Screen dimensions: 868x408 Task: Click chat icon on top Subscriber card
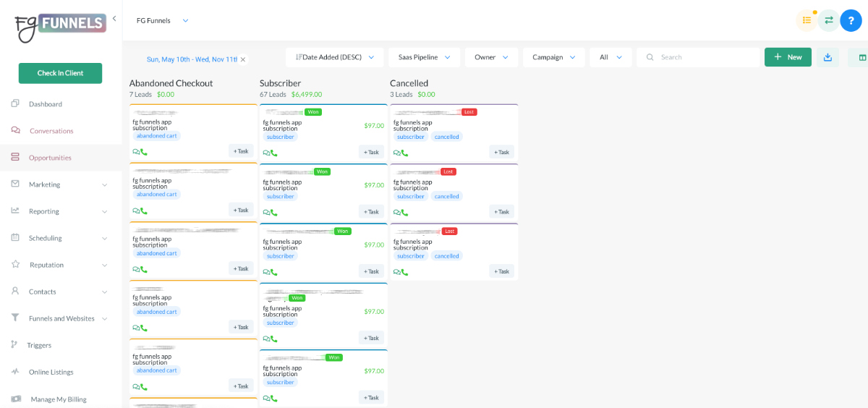point(266,153)
